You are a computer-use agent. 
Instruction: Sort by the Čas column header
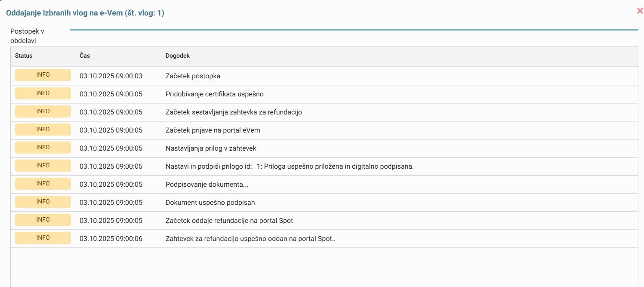[85, 56]
